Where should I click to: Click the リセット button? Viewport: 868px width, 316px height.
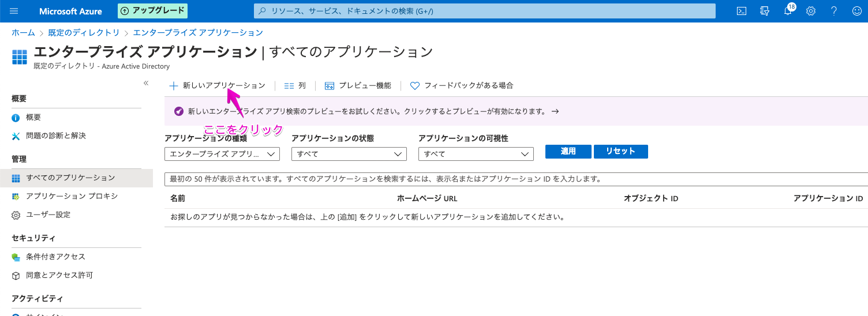[621, 151]
